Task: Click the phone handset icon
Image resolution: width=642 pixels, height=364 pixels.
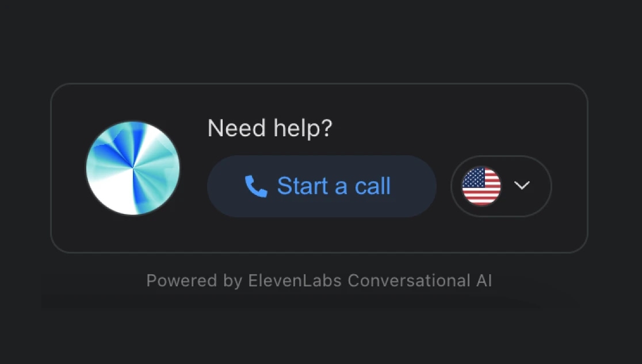Action: click(256, 186)
